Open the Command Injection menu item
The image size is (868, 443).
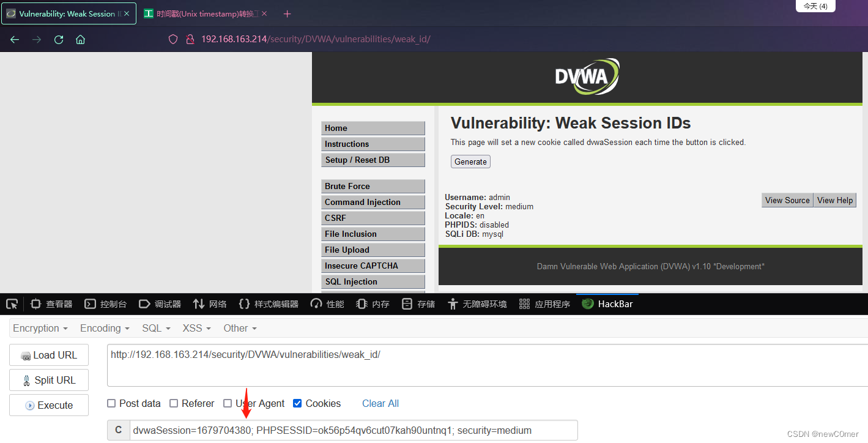tap(373, 202)
